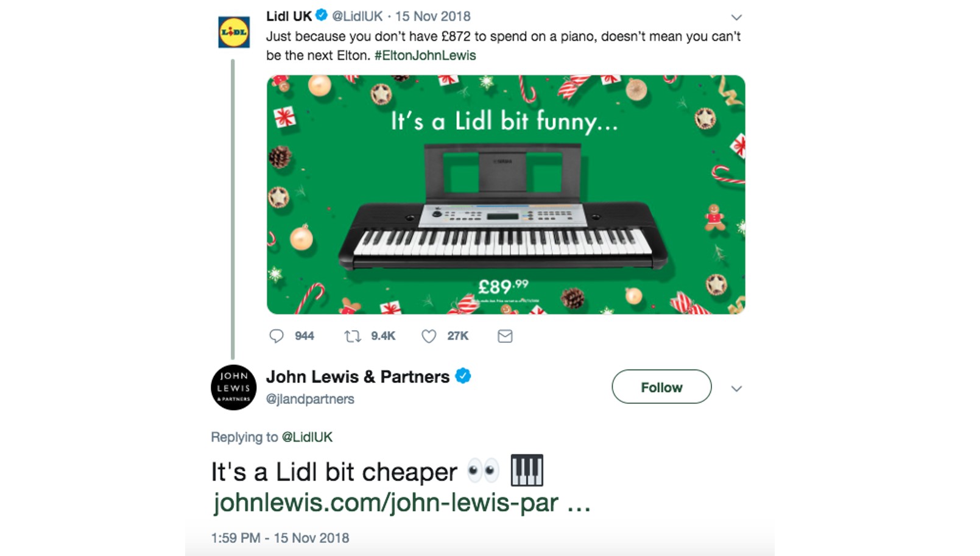Image resolution: width=980 pixels, height=556 pixels.
Task: Click John Lewis verified badge
Action: coord(463,376)
